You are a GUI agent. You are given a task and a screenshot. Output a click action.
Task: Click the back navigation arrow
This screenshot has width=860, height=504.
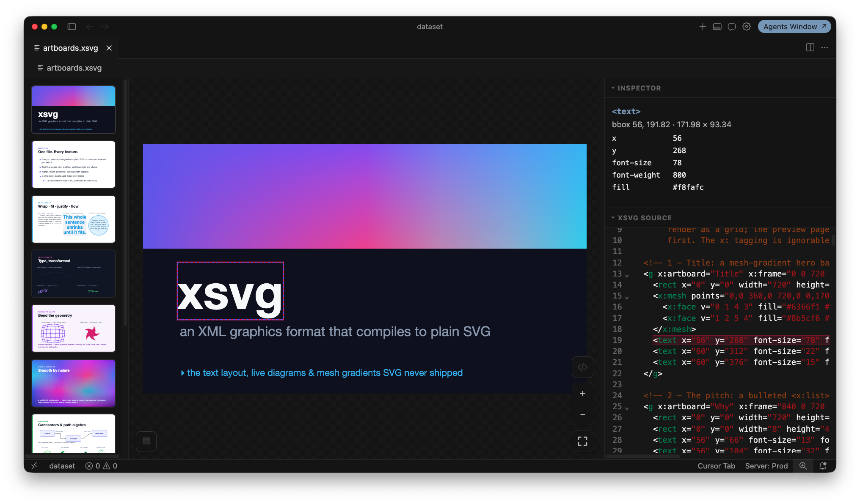(90, 27)
